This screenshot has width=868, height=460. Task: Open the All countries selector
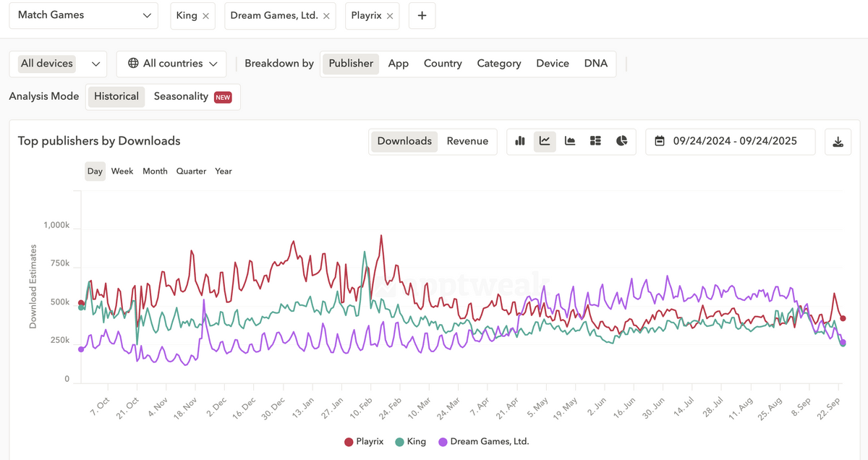[171, 64]
